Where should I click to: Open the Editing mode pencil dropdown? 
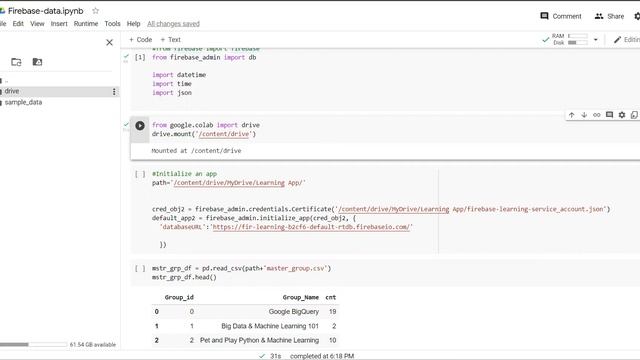[x=627, y=40]
